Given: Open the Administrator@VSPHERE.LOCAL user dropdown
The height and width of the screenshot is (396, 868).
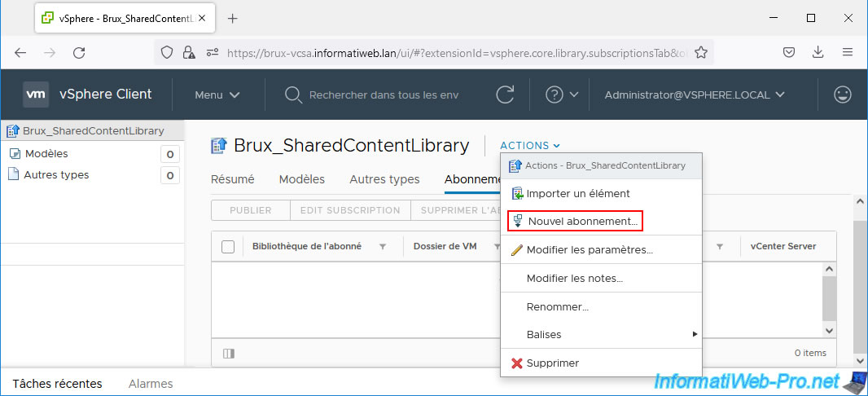Looking at the screenshot, I should (x=695, y=95).
